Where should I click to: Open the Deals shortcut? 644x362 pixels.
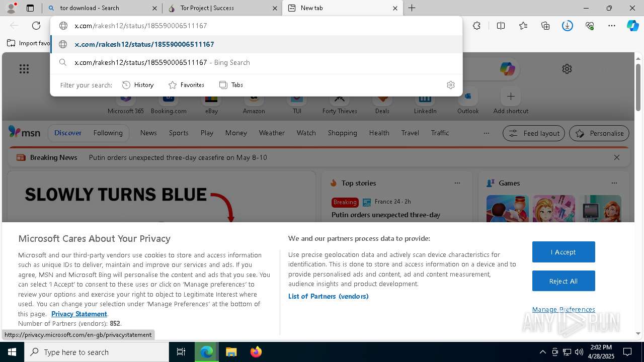382,104
